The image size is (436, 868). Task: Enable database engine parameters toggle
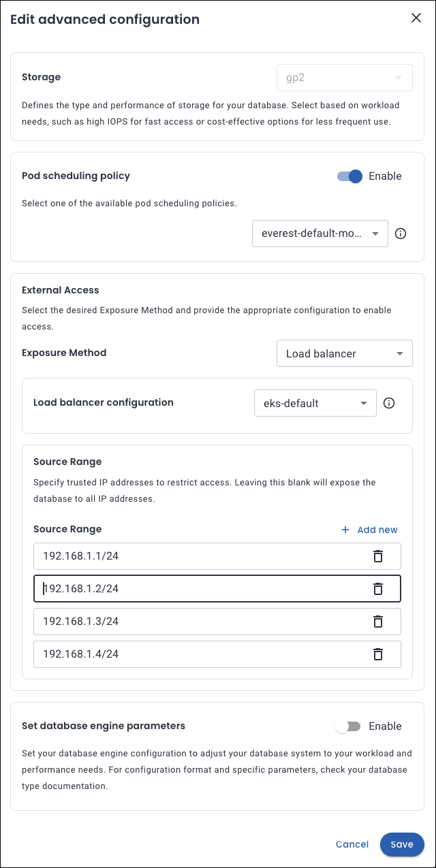pyautogui.click(x=348, y=726)
